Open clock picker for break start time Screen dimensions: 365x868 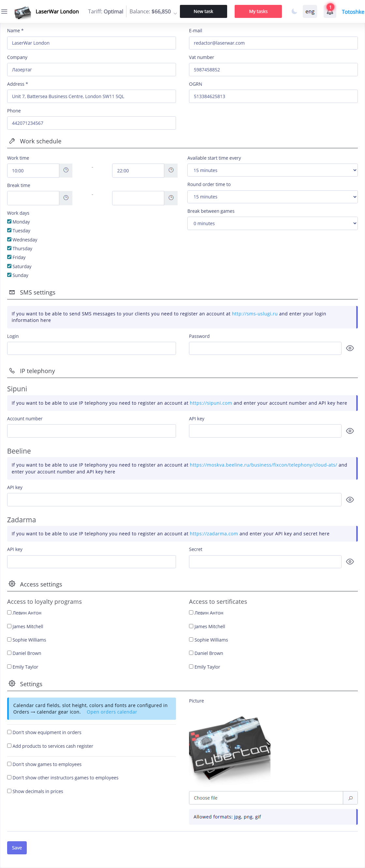pyautogui.click(x=66, y=198)
